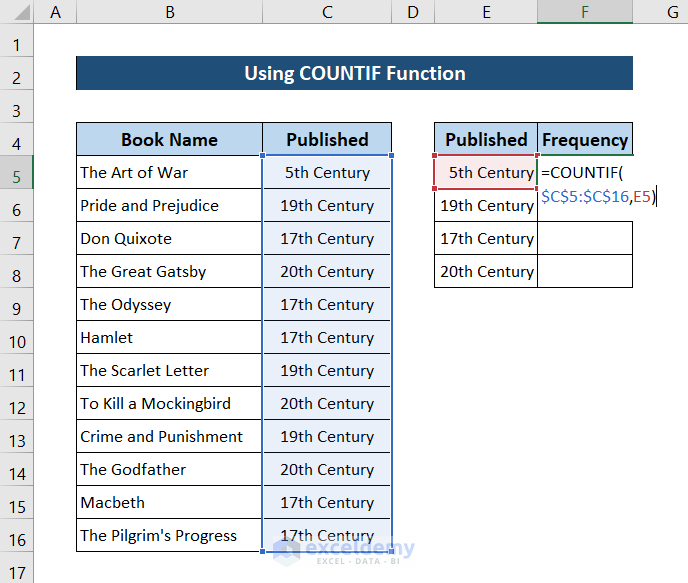Click The Godfather's '20th Century' cell
The image size is (688, 583).
(x=327, y=469)
